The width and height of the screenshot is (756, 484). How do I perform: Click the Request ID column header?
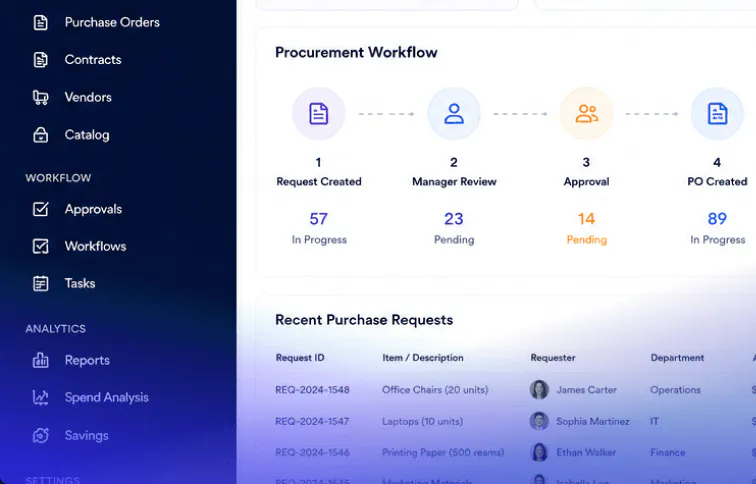pyautogui.click(x=300, y=358)
